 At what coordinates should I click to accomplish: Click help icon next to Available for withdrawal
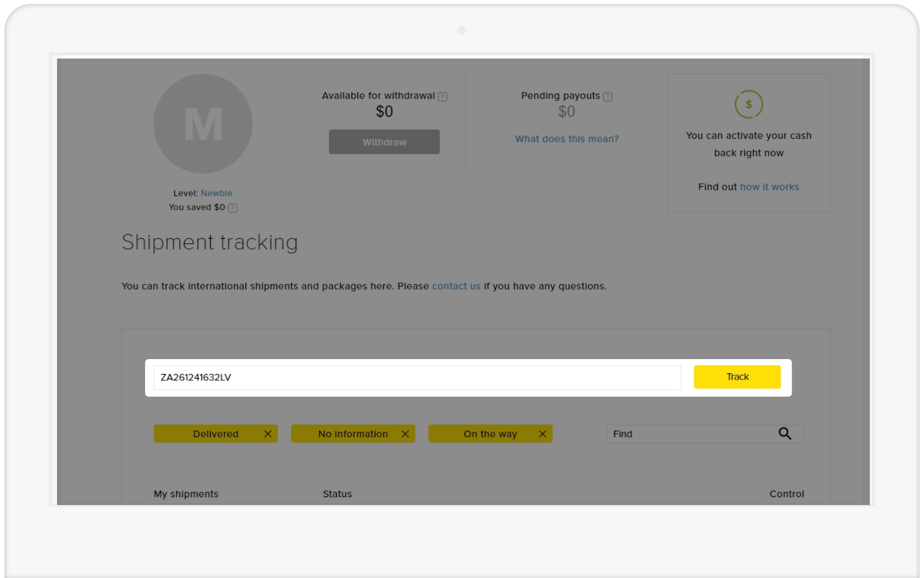point(442,97)
